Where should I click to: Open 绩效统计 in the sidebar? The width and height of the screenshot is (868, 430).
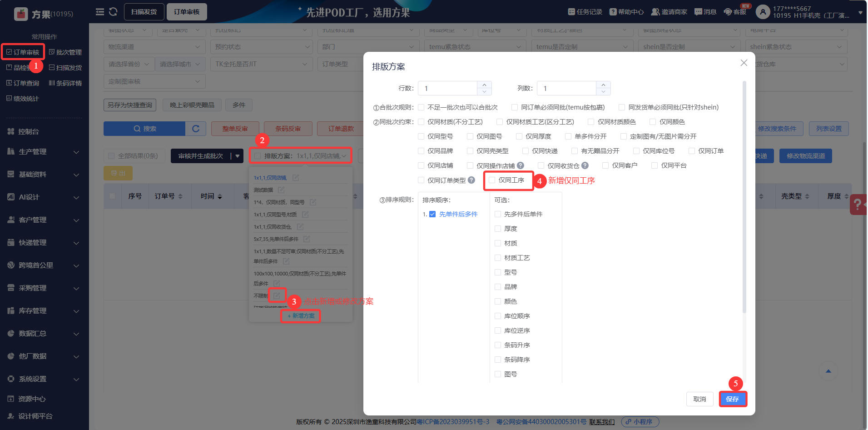[23, 99]
